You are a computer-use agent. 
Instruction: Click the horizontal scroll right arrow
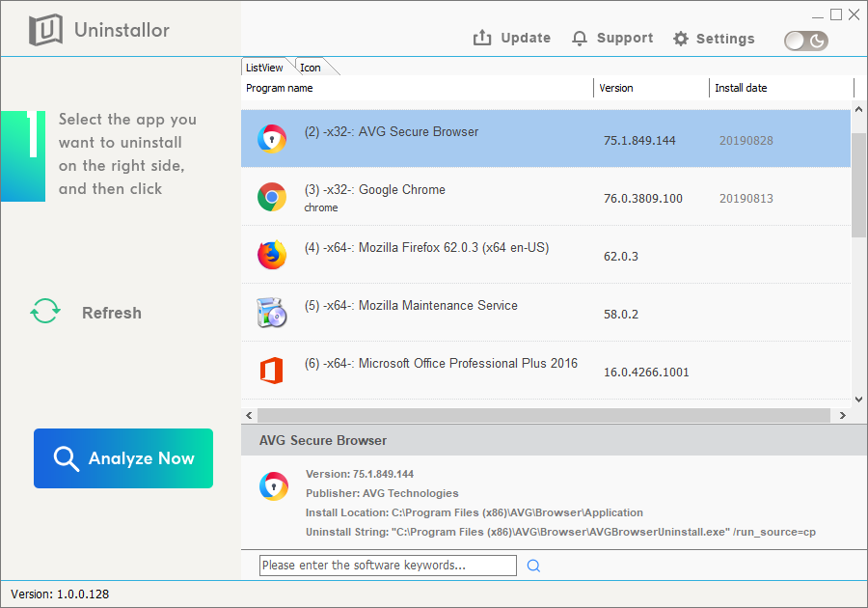click(843, 415)
